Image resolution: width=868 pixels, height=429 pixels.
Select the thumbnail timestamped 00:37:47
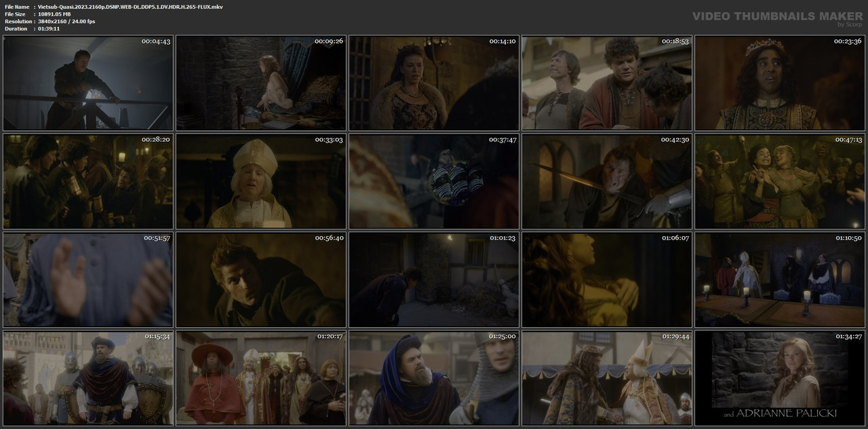434,181
